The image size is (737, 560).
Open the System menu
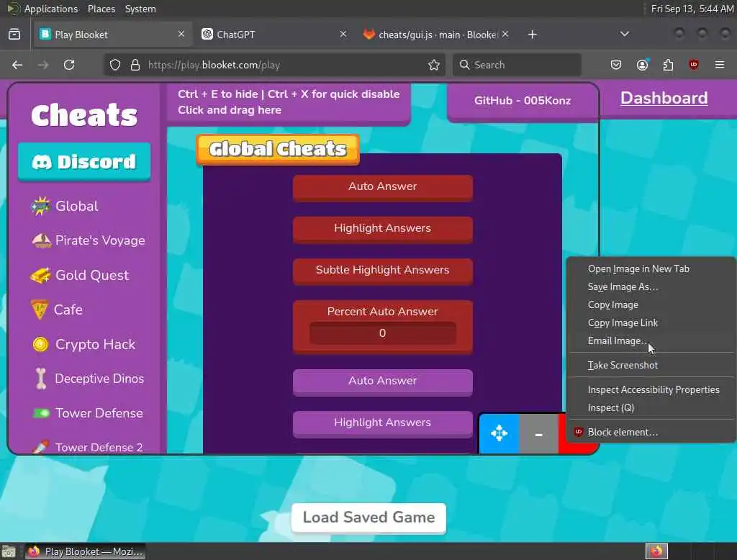(140, 9)
